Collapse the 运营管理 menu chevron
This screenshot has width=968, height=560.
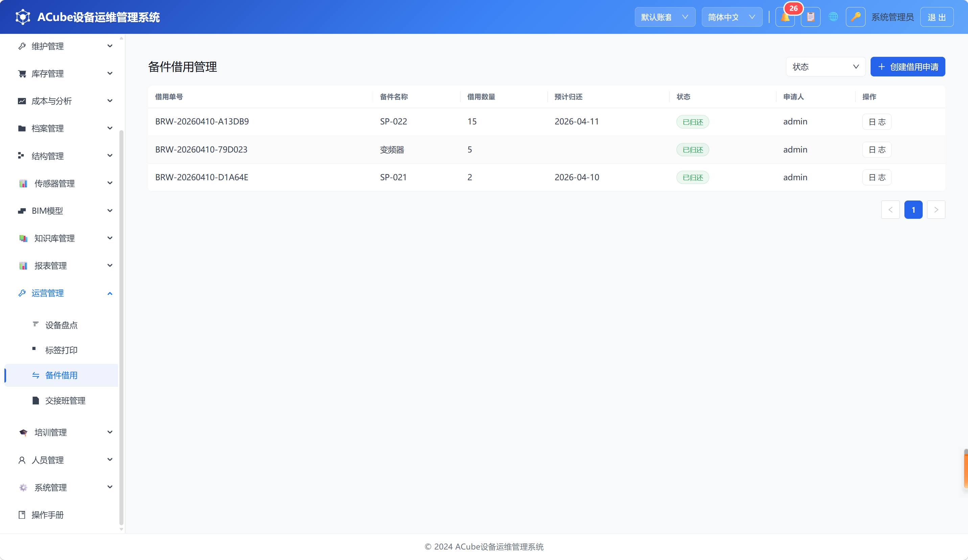110,294
